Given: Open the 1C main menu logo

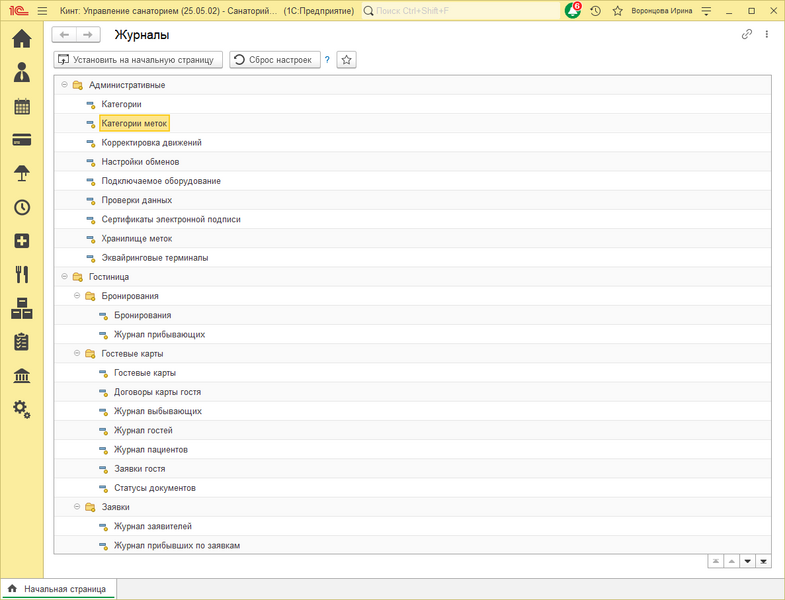Looking at the screenshot, I should point(19,11).
